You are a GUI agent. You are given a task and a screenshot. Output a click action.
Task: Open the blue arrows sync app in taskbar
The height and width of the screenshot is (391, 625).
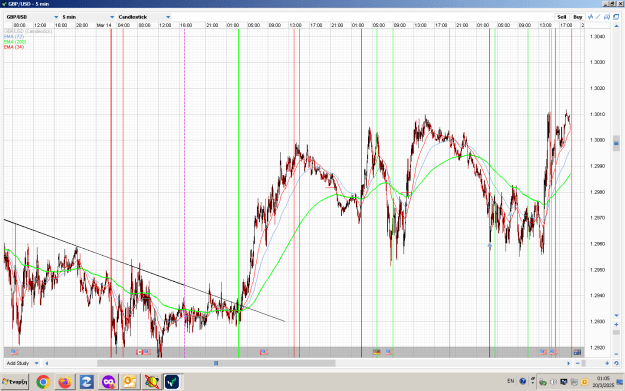(x=86, y=382)
